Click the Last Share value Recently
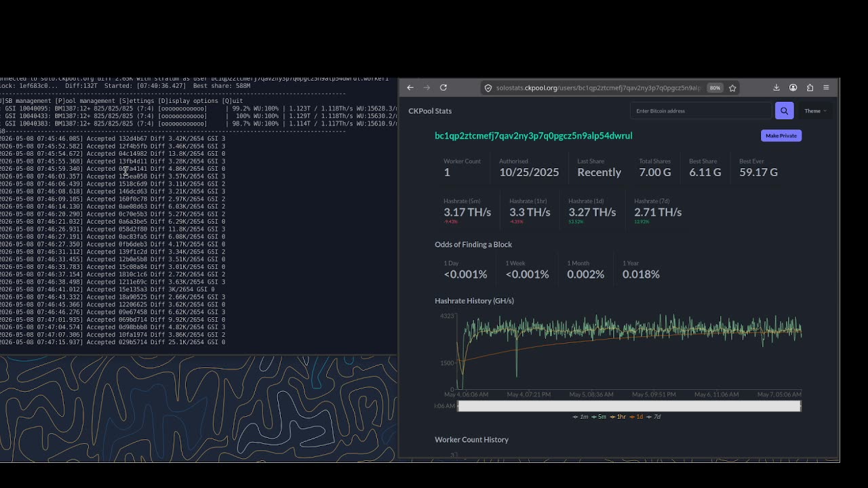This screenshot has width=868, height=488. pyautogui.click(x=599, y=172)
